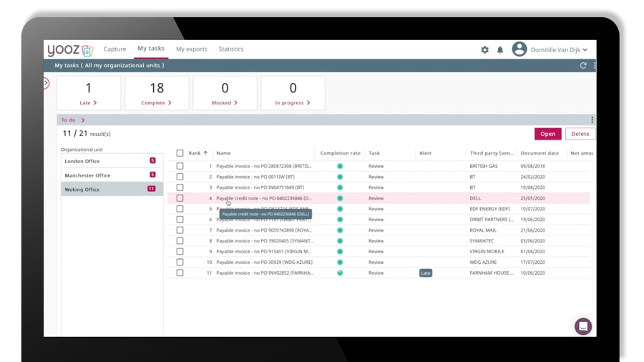Expand the To do section chevron
Screen dimensions: 644x362
pos(83,120)
